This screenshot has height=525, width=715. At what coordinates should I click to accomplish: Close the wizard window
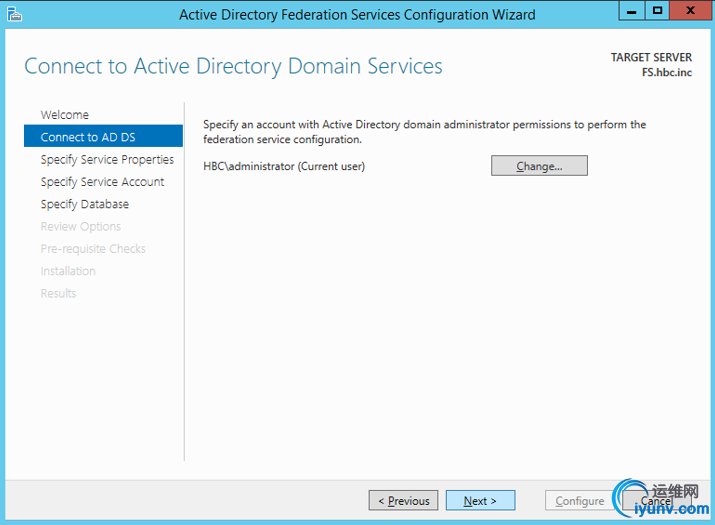point(690,11)
